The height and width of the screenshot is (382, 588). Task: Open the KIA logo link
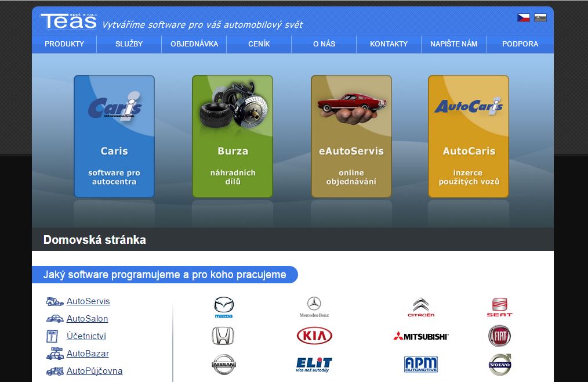[x=314, y=336]
